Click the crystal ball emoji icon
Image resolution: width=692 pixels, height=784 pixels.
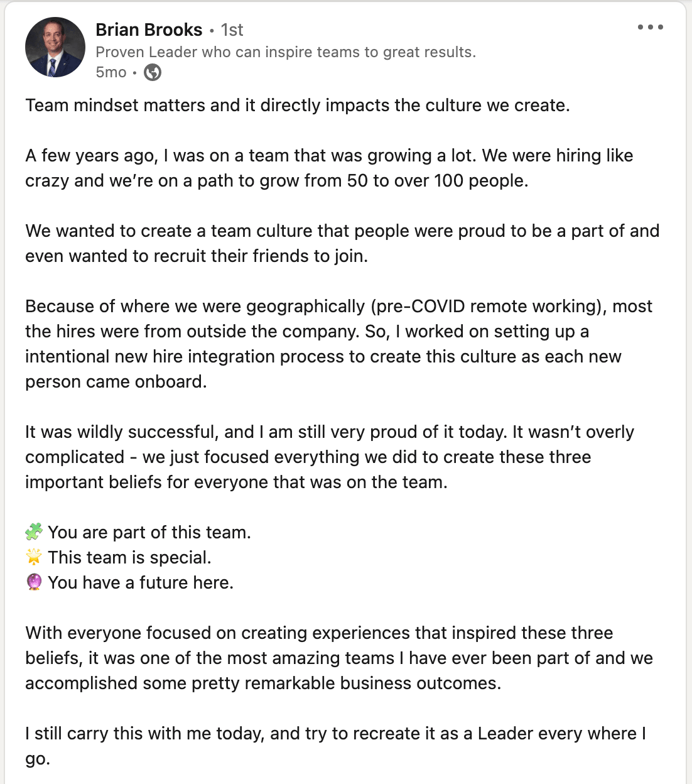[x=34, y=582]
